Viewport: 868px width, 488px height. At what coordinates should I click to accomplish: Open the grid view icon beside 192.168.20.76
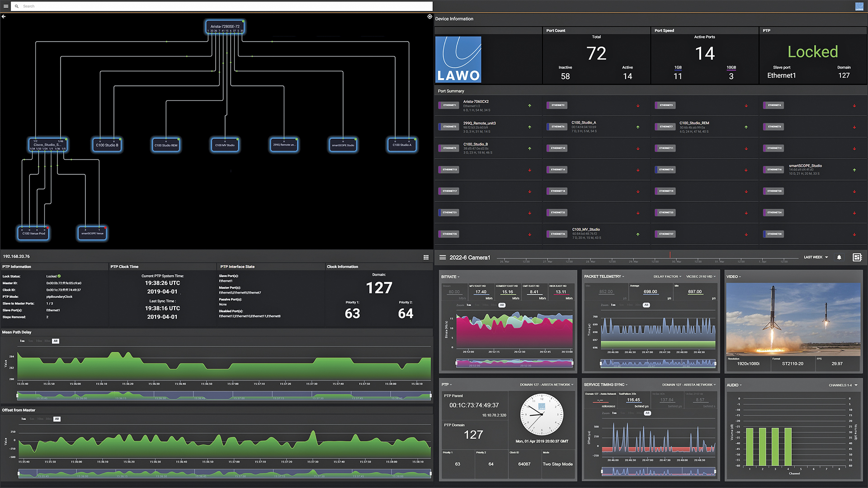(426, 257)
